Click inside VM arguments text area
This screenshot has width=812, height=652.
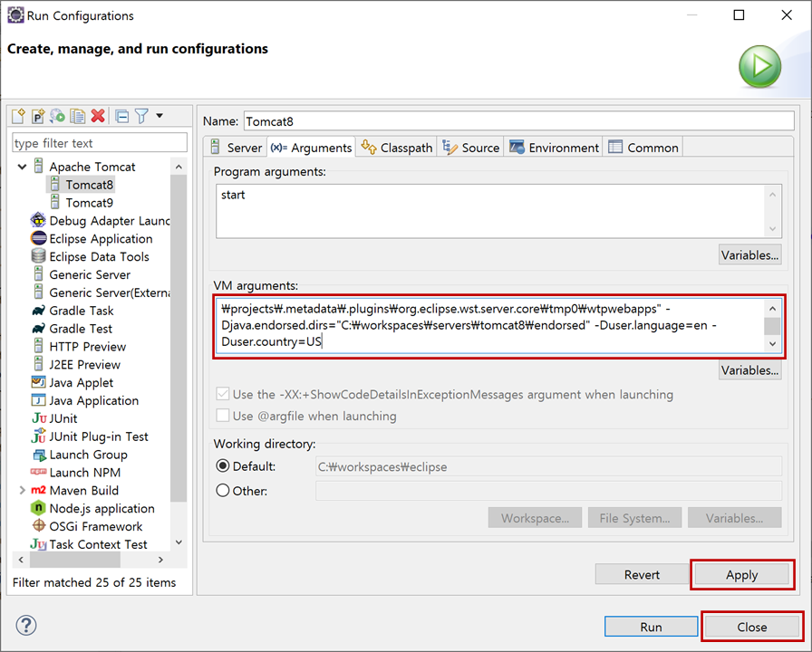490,325
